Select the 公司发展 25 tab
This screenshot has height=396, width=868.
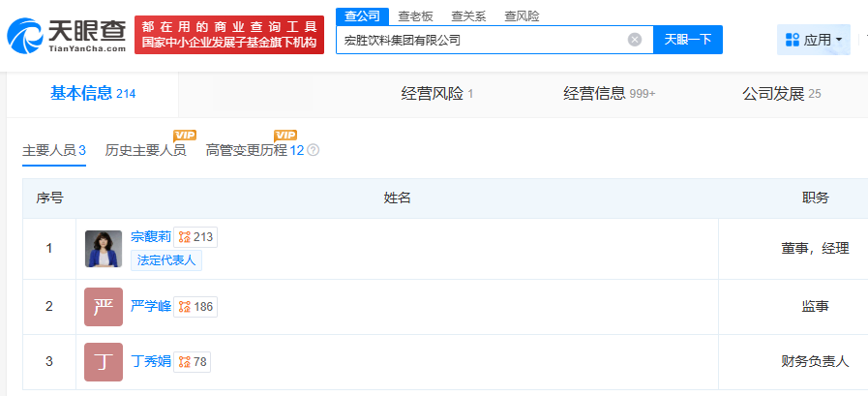(782, 94)
